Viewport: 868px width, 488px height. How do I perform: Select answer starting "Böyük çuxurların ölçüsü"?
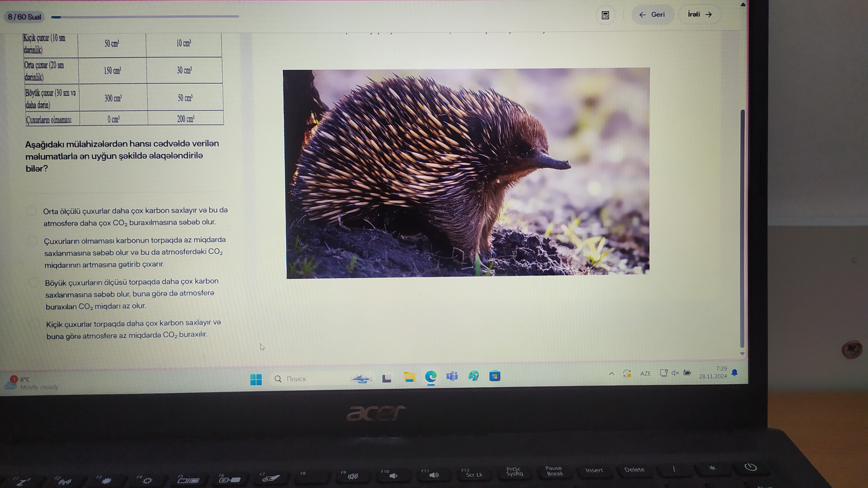[34, 282]
